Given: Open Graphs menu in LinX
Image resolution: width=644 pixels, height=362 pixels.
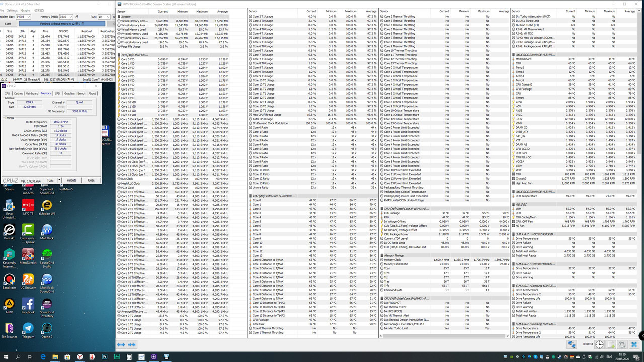Looking at the screenshot, I should (26, 10).
